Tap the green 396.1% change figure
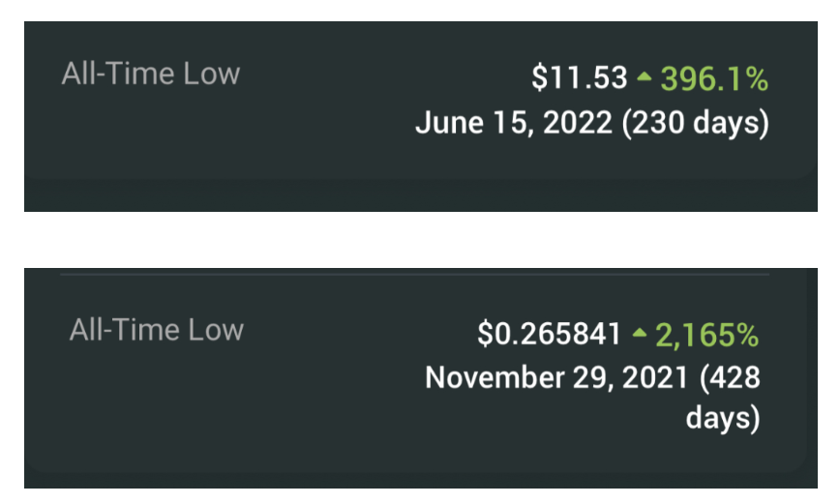840x504 pixels. coord(714,78)
